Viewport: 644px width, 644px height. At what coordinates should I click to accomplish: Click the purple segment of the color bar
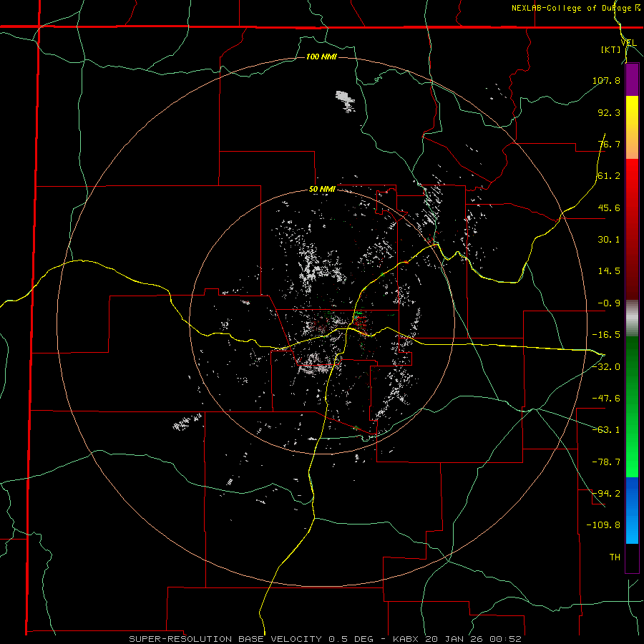click(632, 79)
